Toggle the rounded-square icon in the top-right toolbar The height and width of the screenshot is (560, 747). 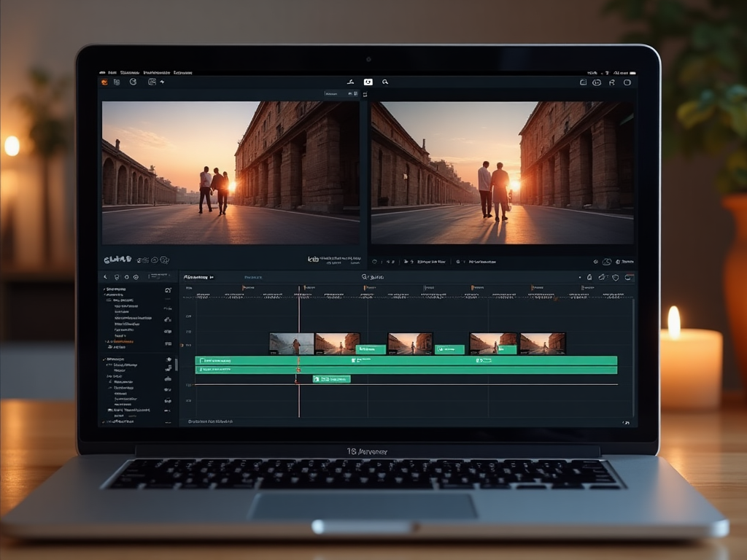[627, 82]
